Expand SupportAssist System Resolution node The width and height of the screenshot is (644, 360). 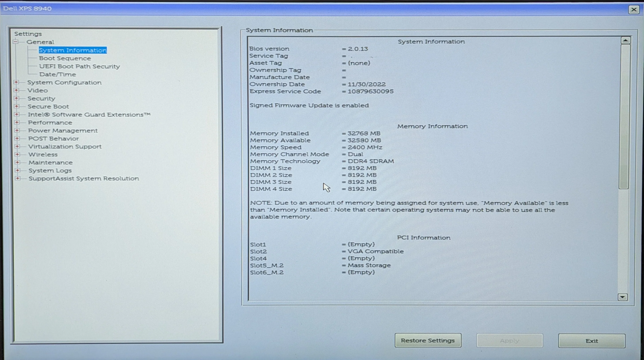18,178
